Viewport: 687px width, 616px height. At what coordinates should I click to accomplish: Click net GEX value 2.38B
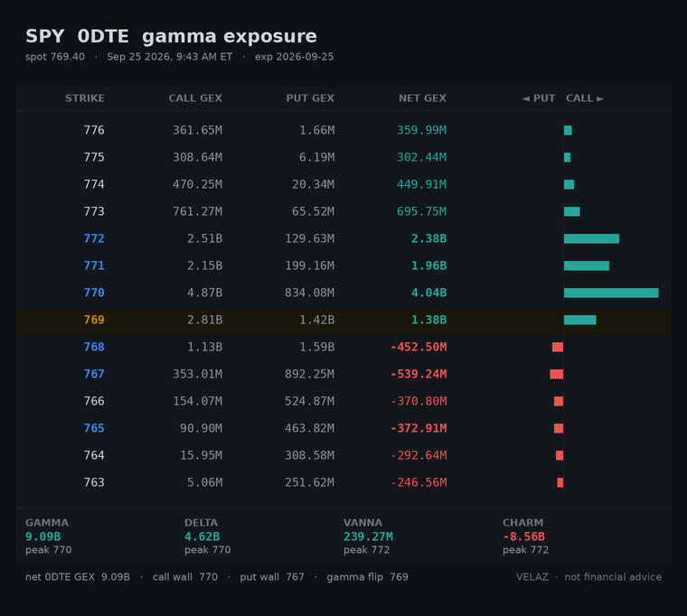click(x=429, y=239)
